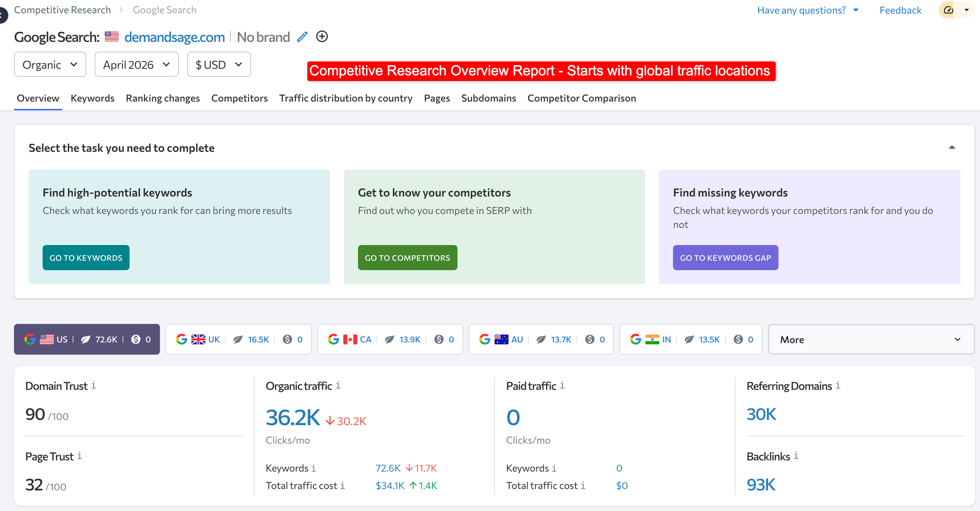Click the US flag beside Google Search title
Image resolution: width=980 pixels, height=511 pixels.
click(x=111, y=37)
